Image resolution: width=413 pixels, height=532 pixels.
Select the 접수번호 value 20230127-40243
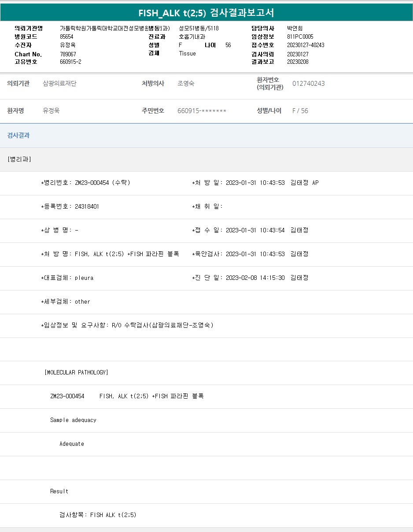tap(306, 45)
